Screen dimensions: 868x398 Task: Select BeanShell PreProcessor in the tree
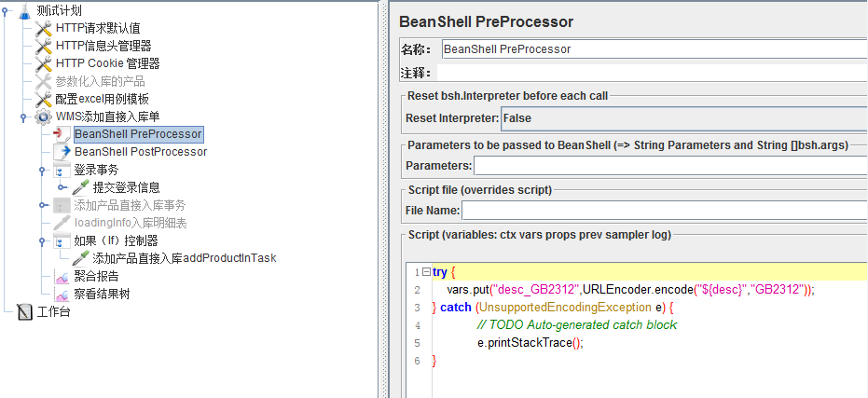pyautogui.click(x=138, y=134)
